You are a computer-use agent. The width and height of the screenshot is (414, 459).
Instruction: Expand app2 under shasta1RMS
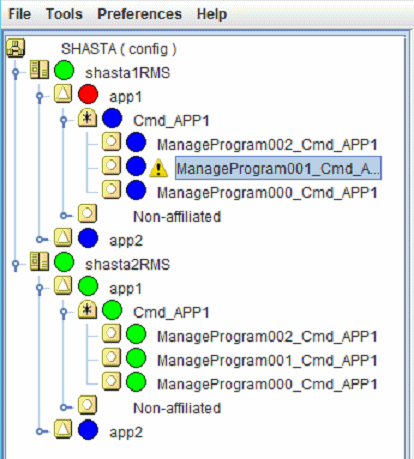tap(41, 239)
